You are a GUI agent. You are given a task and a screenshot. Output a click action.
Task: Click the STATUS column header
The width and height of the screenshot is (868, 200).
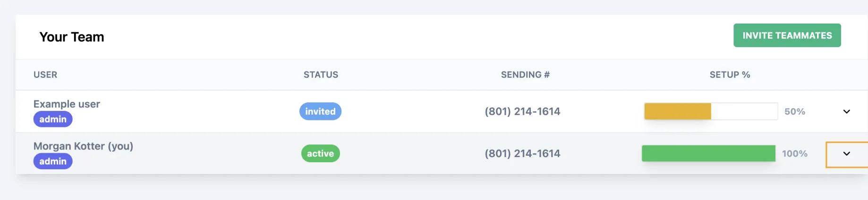coord(321,75)
